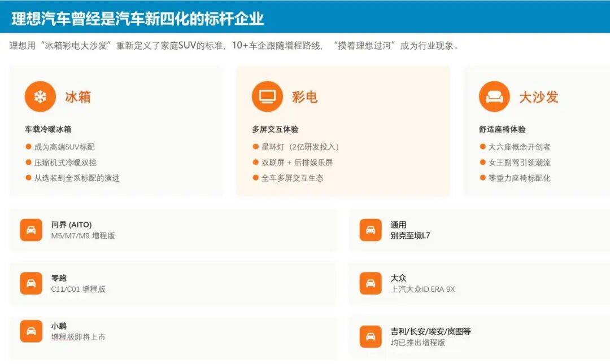Click the car icon beside 零跑
This screenshot has height=364, width=610.
click(31, 283)
